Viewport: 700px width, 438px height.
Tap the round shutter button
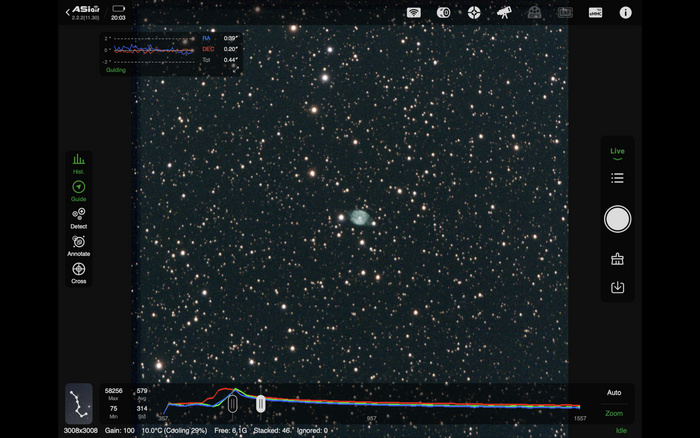click(617, 219)
